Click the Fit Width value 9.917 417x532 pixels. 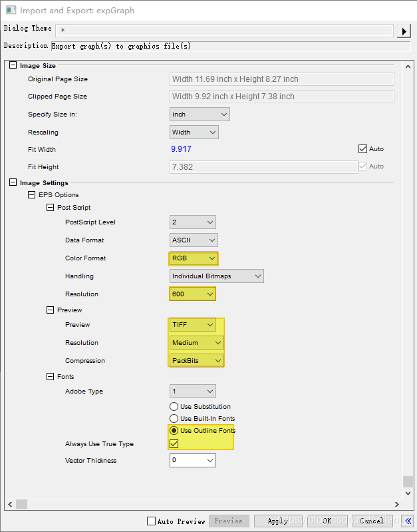coord(181,149)
